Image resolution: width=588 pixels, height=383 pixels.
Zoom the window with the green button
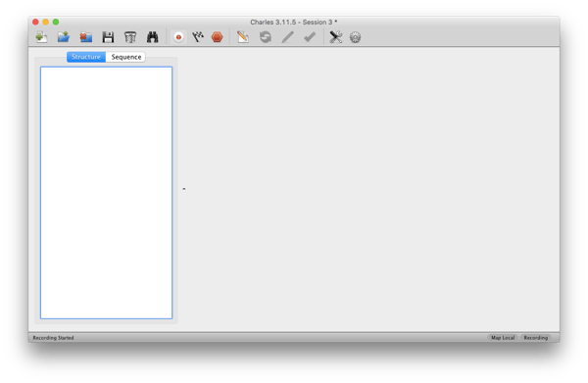point(56,23)
